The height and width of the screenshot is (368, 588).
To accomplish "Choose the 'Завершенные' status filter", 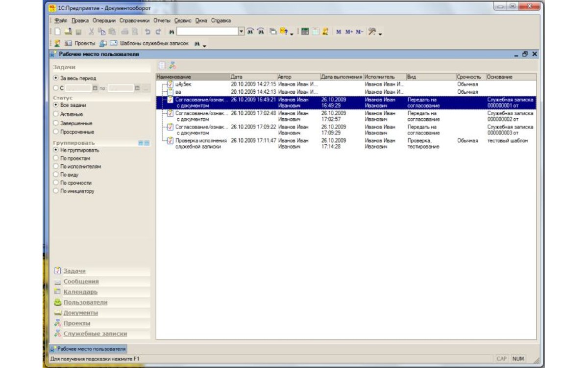I will (56, 123).
